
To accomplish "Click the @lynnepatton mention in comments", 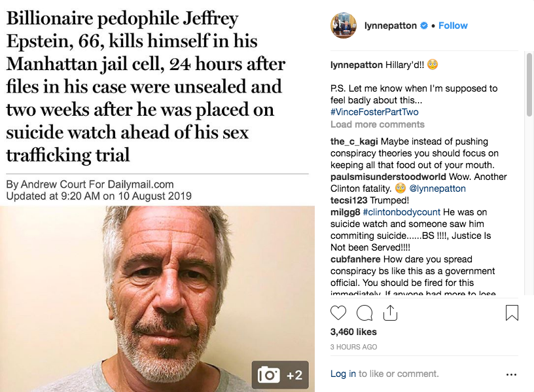I will point(438,188).
